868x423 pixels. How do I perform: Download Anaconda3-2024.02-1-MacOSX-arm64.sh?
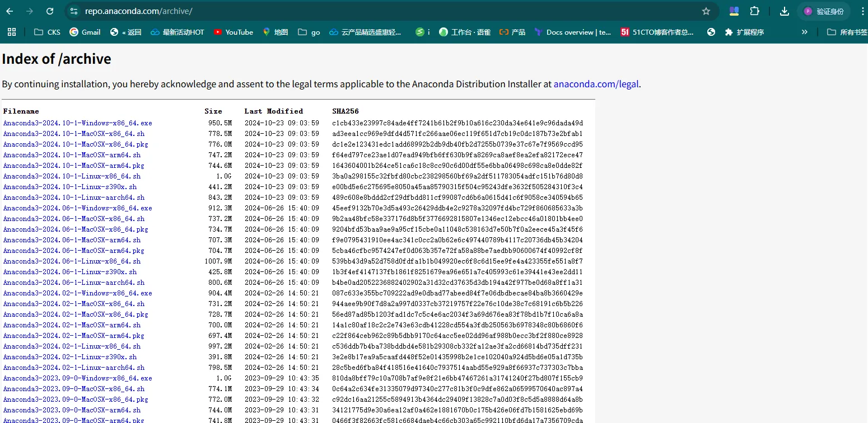pyautogui.click(x=72, y=325)
